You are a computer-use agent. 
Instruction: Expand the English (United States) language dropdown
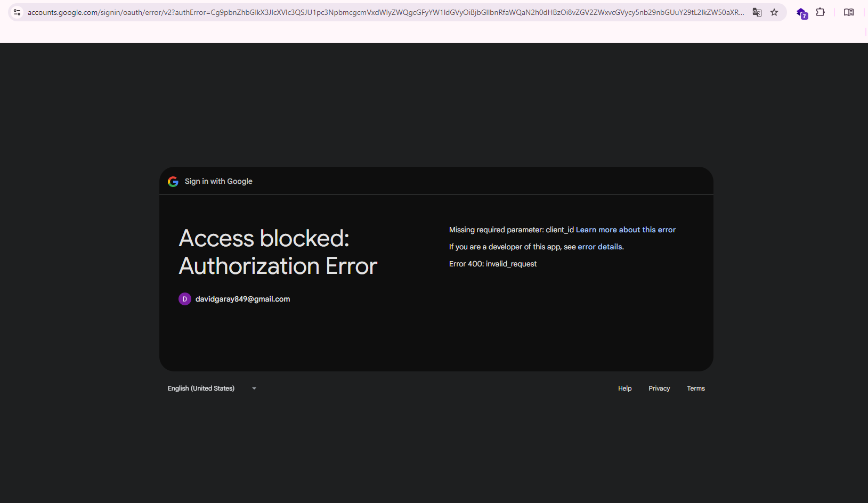(212, 388)
